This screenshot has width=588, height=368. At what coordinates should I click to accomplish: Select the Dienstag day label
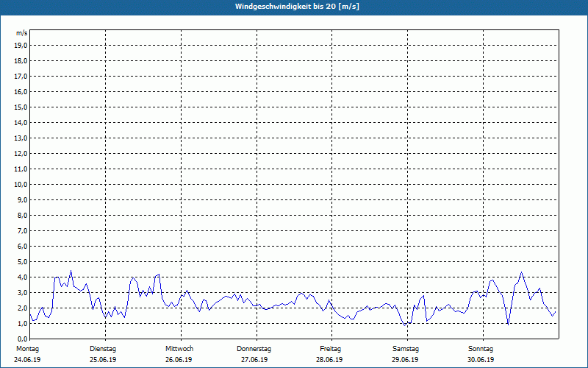(x=103, y=349)
